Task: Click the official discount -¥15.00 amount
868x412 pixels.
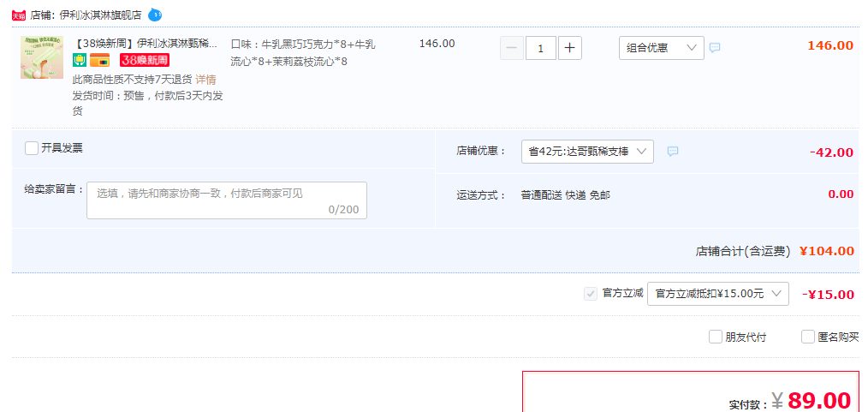Action: click(828, 295)
